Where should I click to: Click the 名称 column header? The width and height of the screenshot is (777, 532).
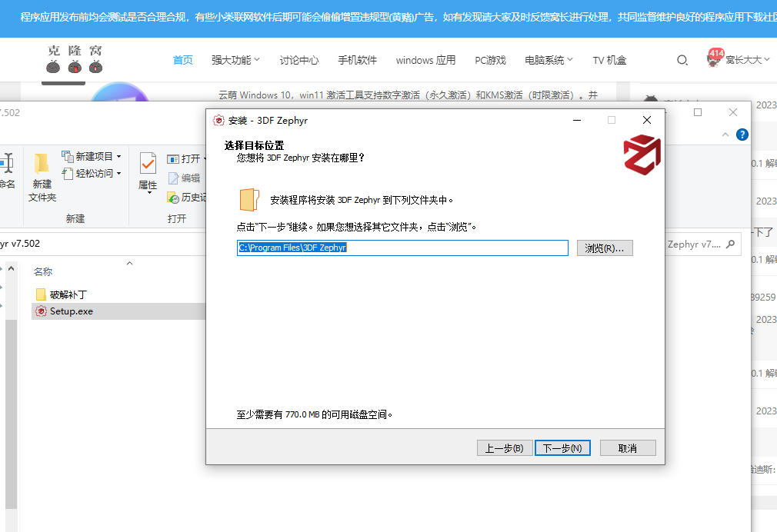pos(42,271)
